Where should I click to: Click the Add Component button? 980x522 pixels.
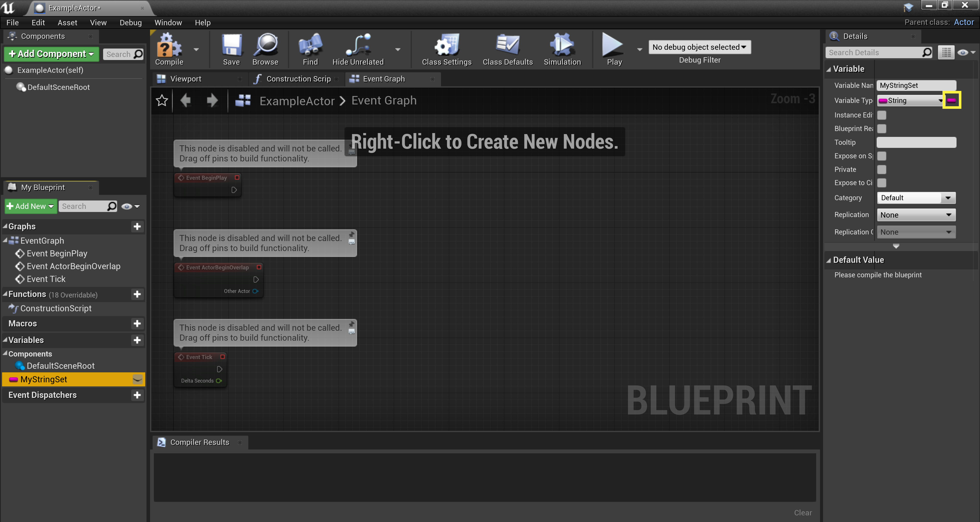[x=51, y=54]
